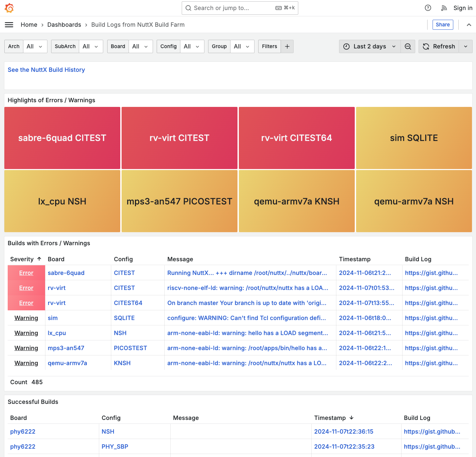Open the lx_cpu board link
This screenshot has height=457, width=476.
coord(57,333)
